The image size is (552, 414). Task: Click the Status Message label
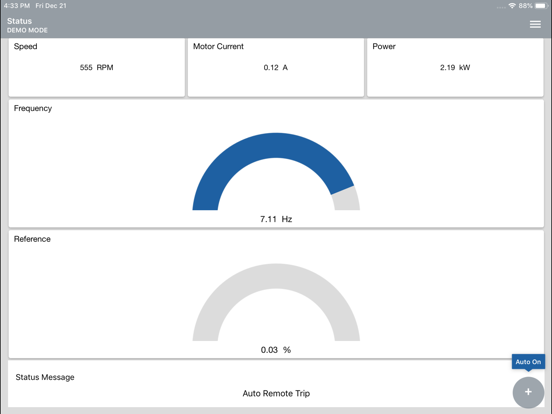coord(45,377)
